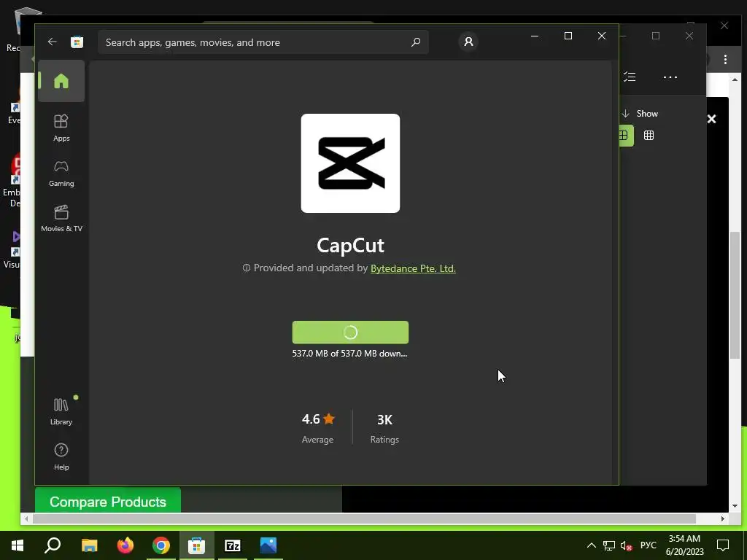The image size is (747, 560).
Task: Close the black panel with X icon
Action: 711,119
